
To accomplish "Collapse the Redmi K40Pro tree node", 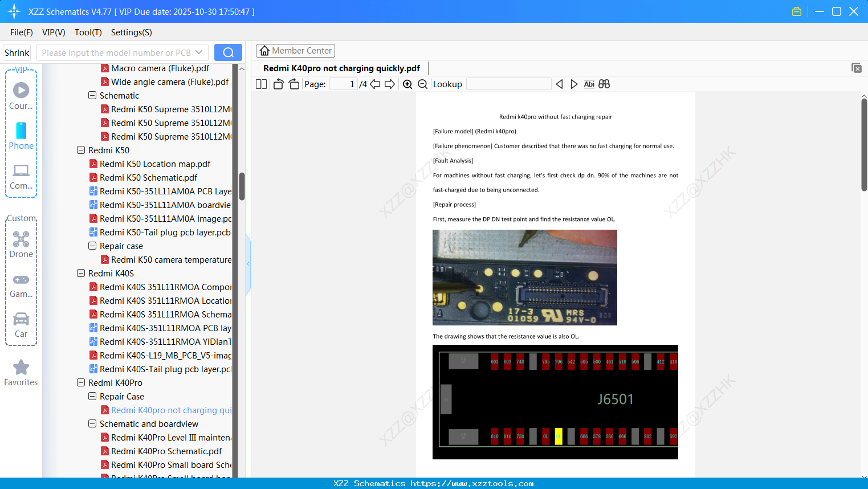I will (x=81, y=383).
